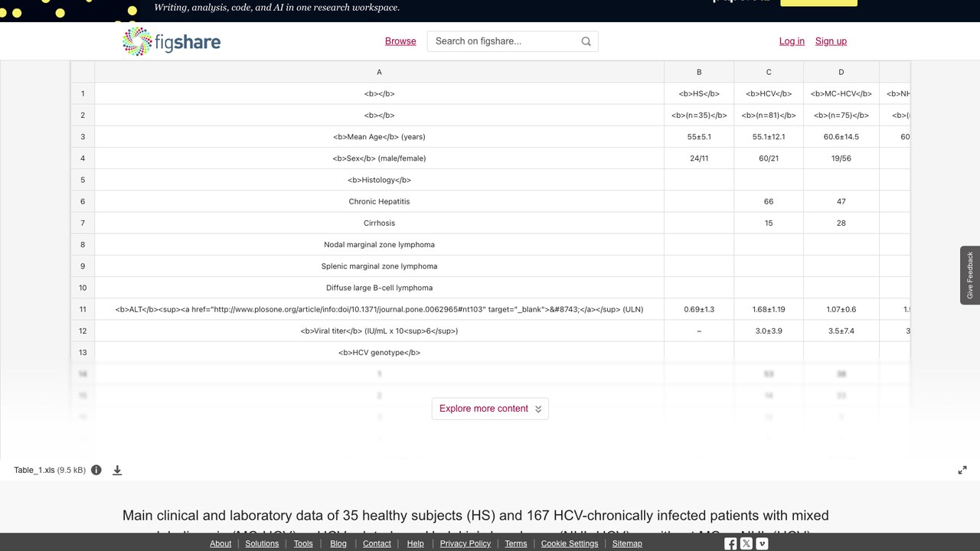The image size is (980, 551).
Task: Click the 24/11 sex ratio cell
Action: coord(699,158)
